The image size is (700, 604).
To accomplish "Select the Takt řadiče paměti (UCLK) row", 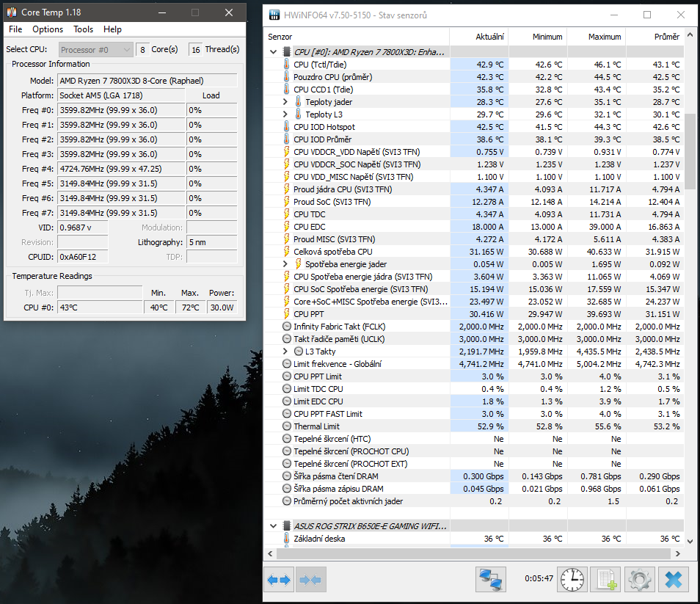I will pyautogui.click(x=474, y=339).
